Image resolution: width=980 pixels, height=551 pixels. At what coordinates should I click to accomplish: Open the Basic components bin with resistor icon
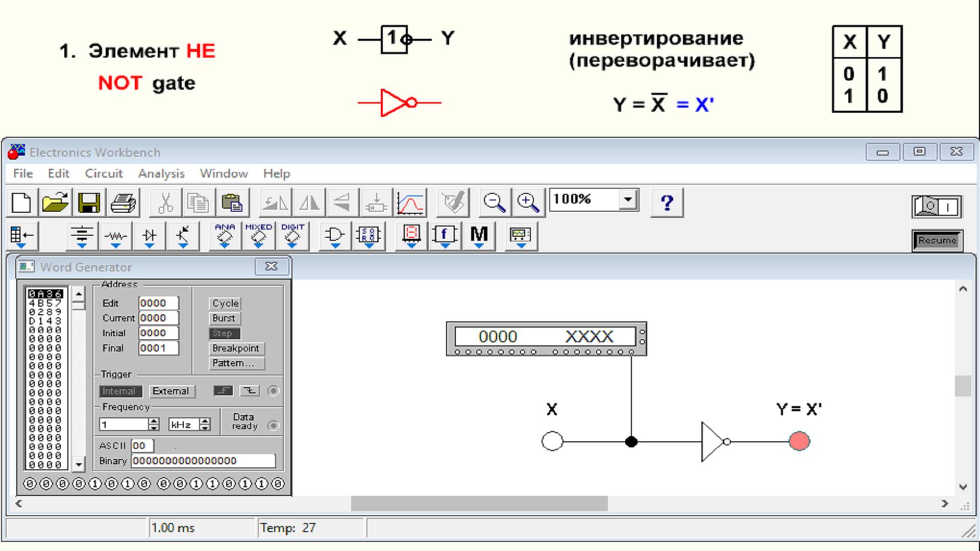(116, 236)
